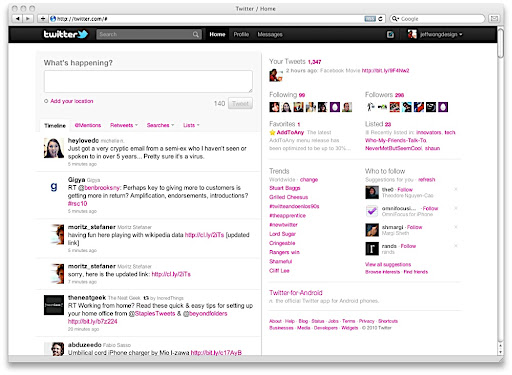Click the footer Help link
Image resolution: width=512 pixels, height=375 pixels.
coord(290,321)
